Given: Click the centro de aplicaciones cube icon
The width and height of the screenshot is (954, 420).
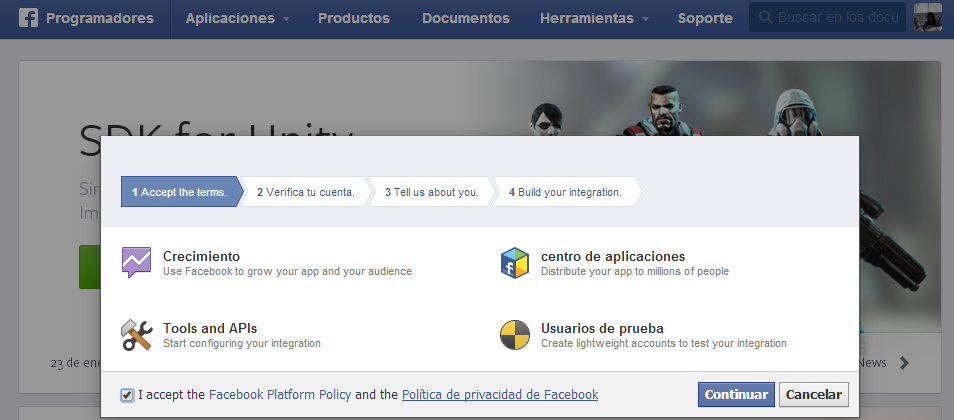Looking at the screenshot, I should [x=515, y=263].
